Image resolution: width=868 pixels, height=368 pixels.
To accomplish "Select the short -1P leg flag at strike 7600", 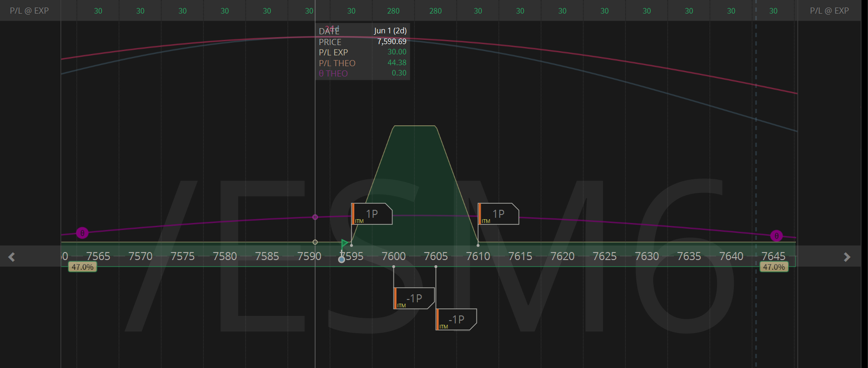I will pyautogui.click(x=414, y=299).
